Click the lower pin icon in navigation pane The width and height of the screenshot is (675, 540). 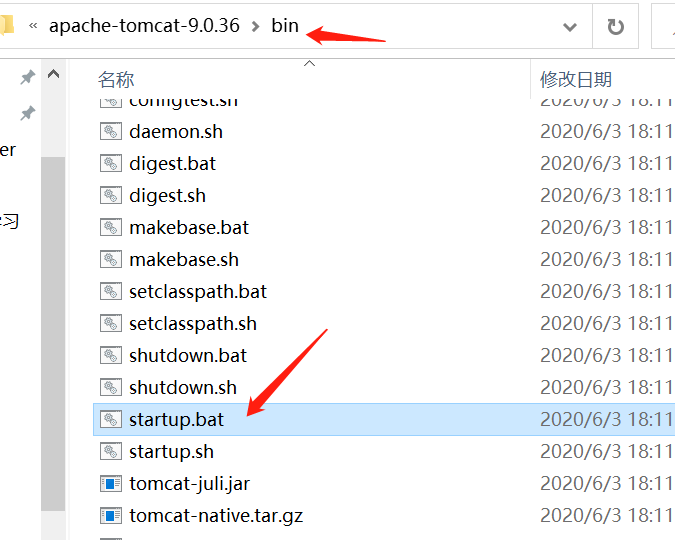(x=28, y=113)
